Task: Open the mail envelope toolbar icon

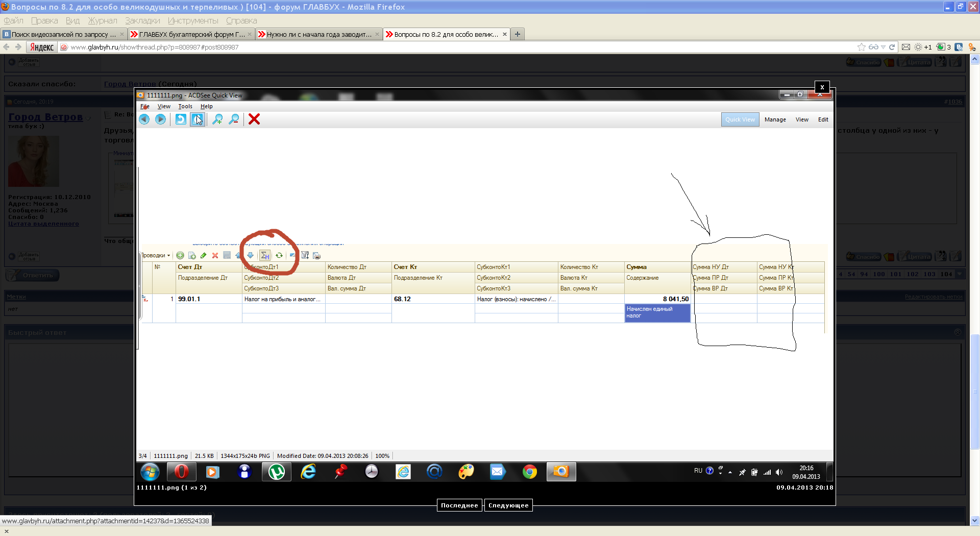Action: pyautogui.click(x=906, y=47)
